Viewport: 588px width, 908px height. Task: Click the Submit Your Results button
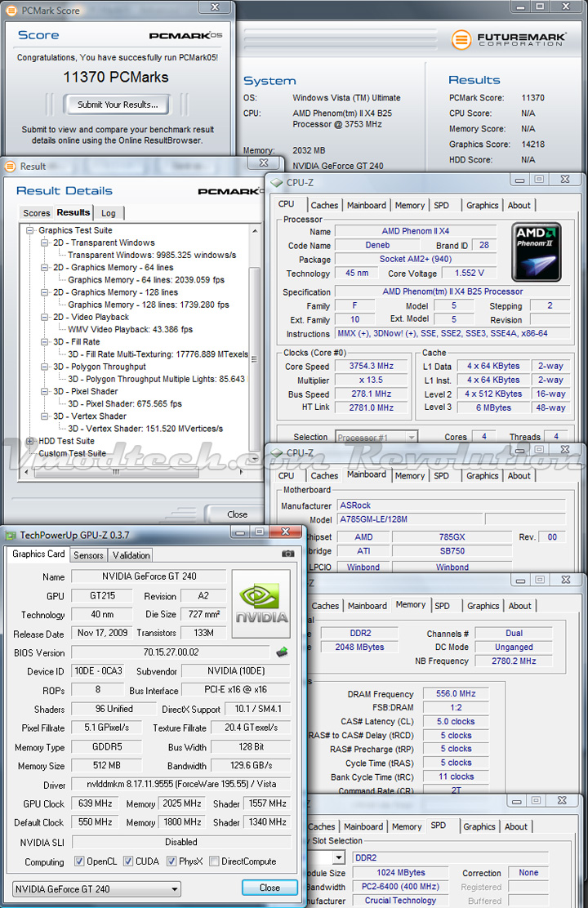click(118, 105)
